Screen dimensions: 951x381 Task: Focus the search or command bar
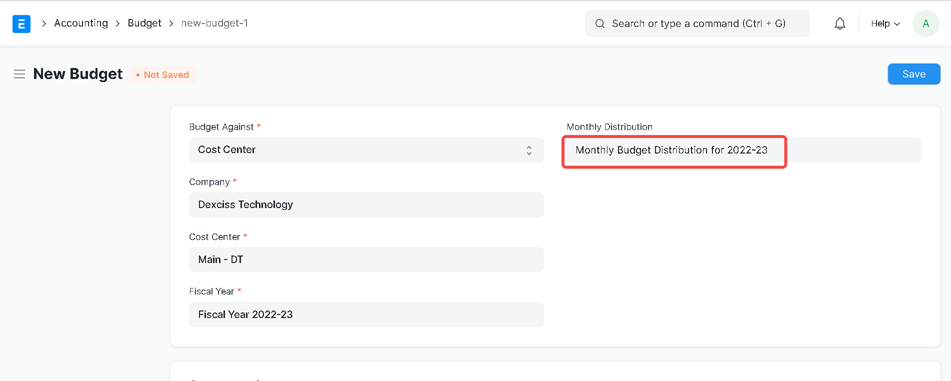tap(697, 24)
